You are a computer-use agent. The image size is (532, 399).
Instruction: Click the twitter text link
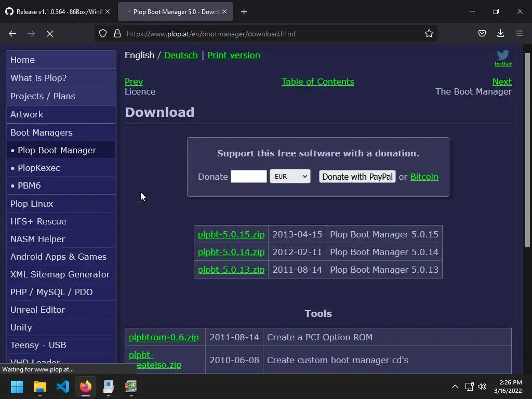[x=503, y=64]
